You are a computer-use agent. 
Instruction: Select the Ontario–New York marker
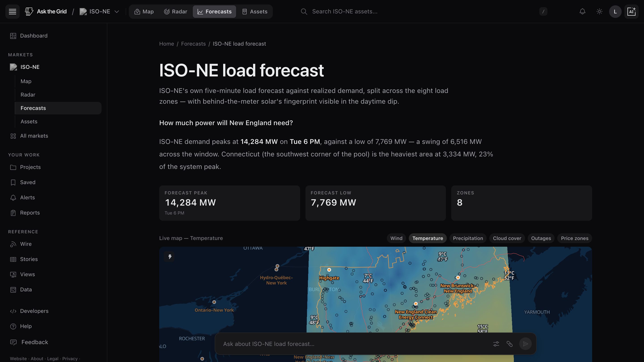click(x=214, y=302)
